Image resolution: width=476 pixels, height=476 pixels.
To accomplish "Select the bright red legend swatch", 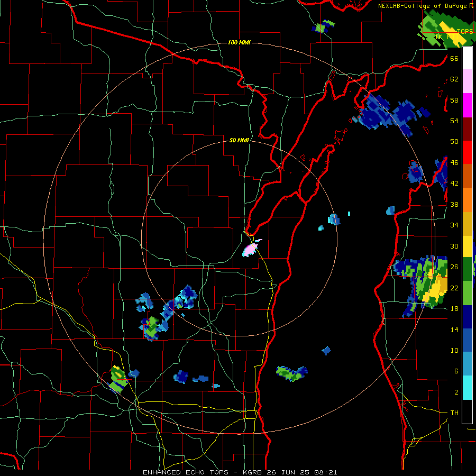I will pos(467,152).
